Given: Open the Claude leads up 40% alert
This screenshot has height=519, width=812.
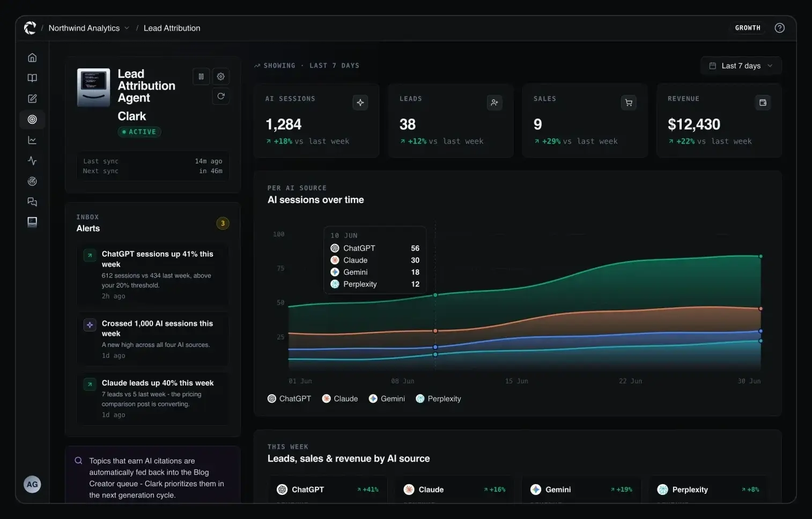Looking at the screenshot, I should [x=153, y=398].
